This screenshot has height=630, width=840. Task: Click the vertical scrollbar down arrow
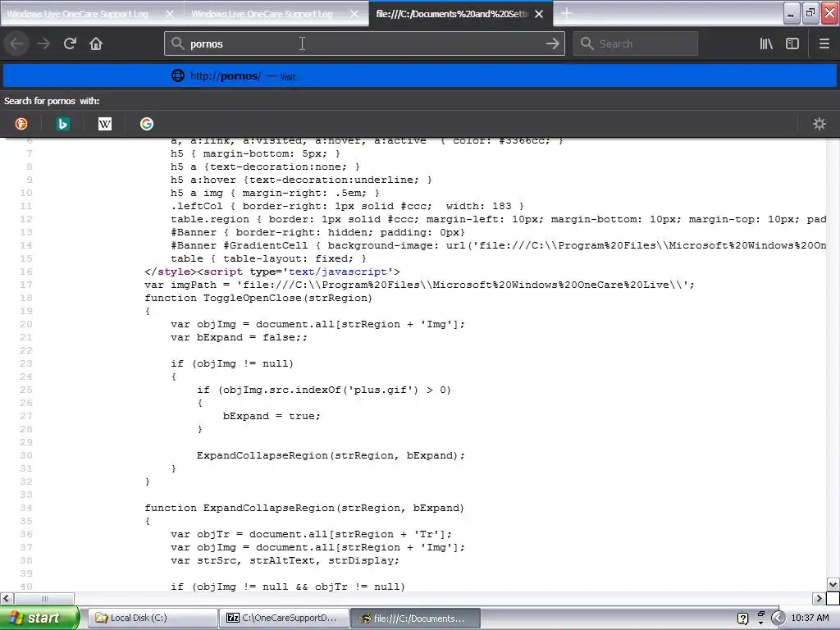tap(833, 584)
